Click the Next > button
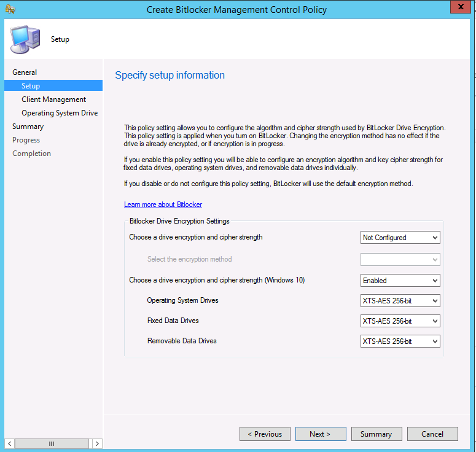This screenshot has height=452, width=476. coord(321,434)
